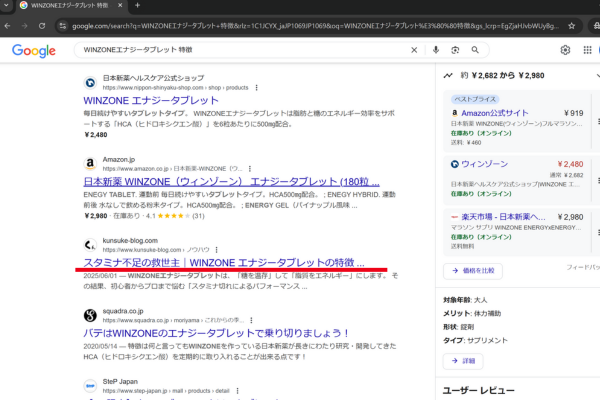The height and width of the screenshot is (400, 600).
Task: Open the site information icon in address bar
Action: 63,26
